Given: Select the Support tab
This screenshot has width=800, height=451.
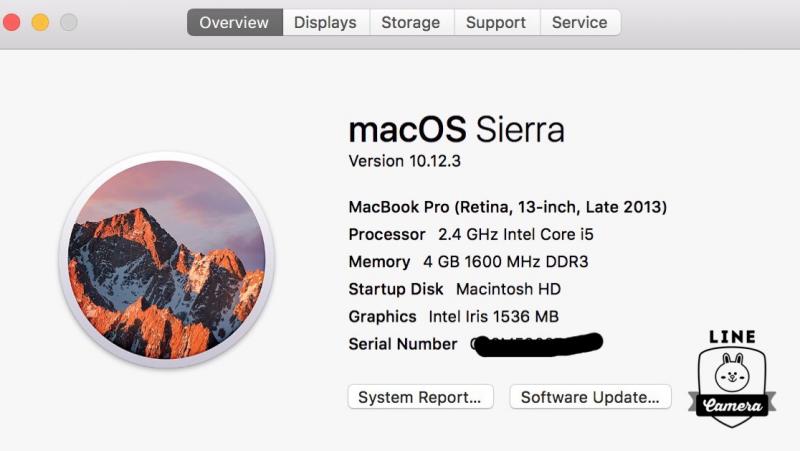Looking at the screenshot, I should tap(496, 22).
